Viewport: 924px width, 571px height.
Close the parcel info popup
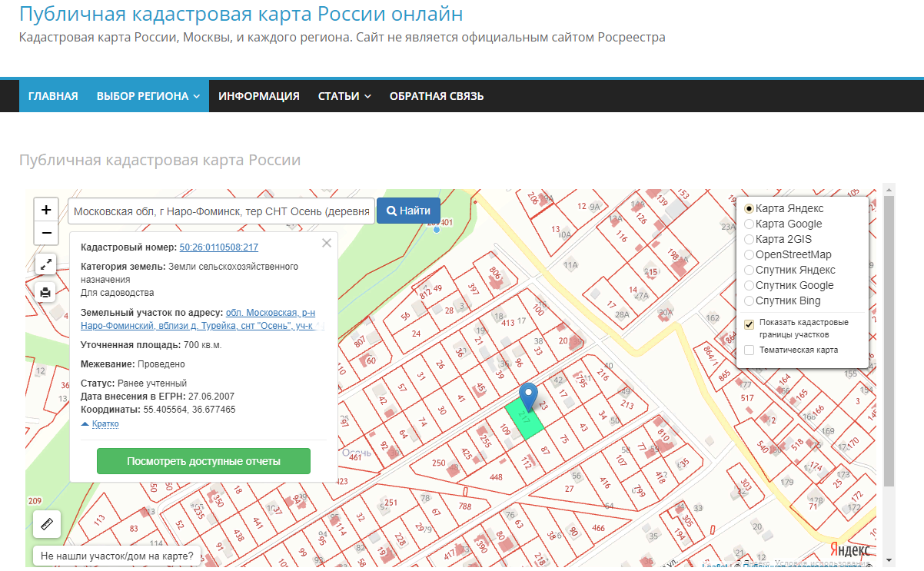[327, 243]
